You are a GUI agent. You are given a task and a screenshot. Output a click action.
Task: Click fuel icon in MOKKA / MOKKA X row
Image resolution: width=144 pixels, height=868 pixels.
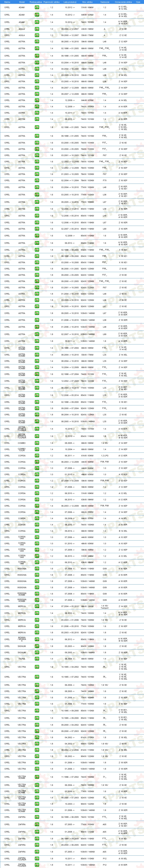click(x=37, y=639)
